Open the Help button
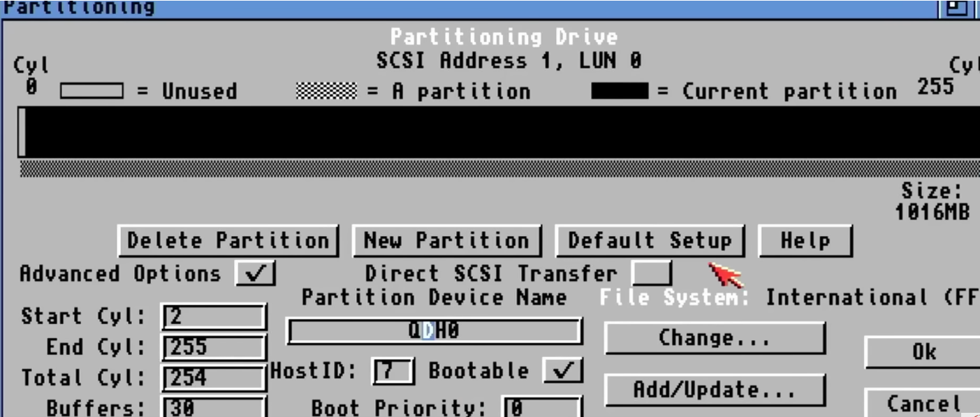The height and width of the screenshot is (417, 980). [x=805, y=242]
